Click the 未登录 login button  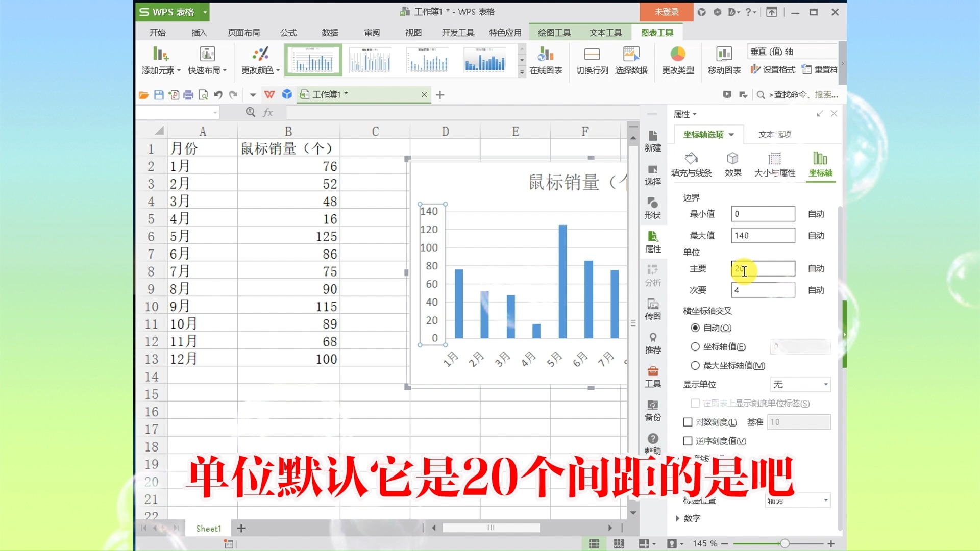coord(667,11)
